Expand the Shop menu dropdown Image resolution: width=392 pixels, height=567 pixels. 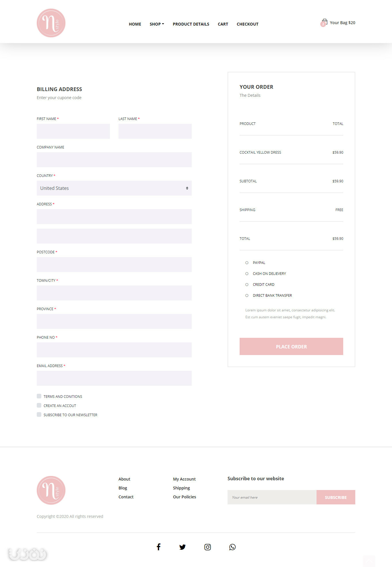tap(157, 24)
